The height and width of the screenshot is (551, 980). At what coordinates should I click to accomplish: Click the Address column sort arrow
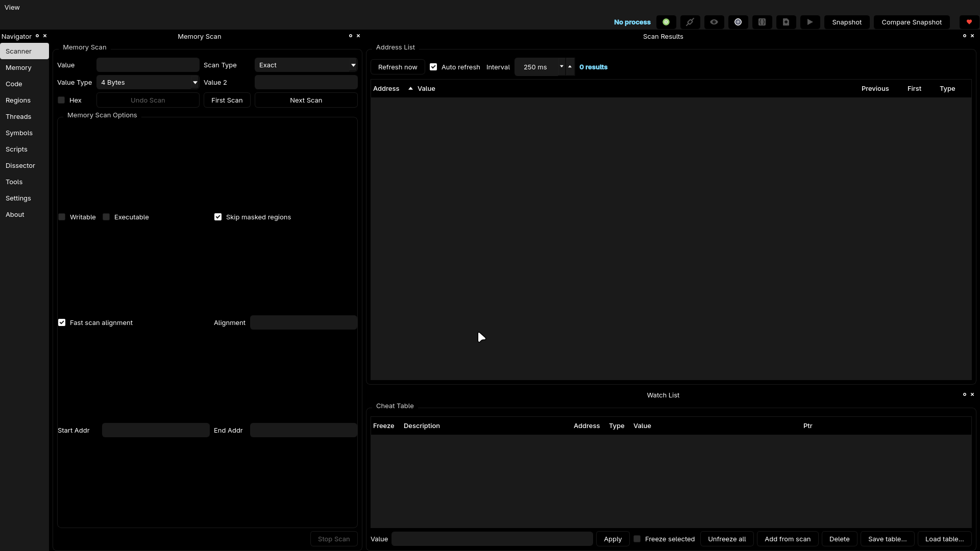click(x=410, y=88)
